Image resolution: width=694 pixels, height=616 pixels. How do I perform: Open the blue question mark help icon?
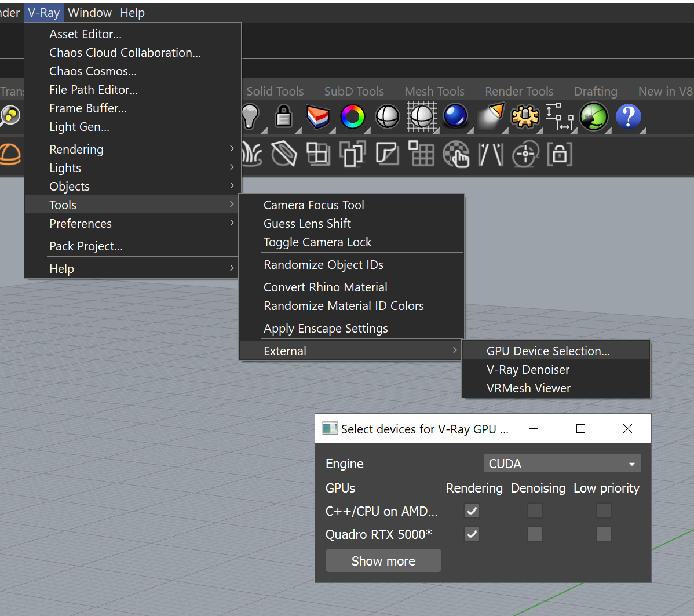pos(628,116)
